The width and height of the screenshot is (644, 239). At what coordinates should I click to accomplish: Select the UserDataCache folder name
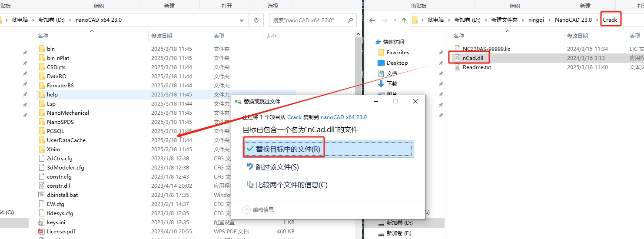click(66, 140)
